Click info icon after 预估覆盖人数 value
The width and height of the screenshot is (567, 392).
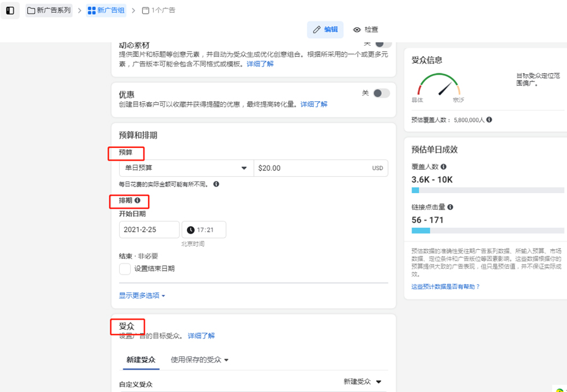click(x=489, y=120)
